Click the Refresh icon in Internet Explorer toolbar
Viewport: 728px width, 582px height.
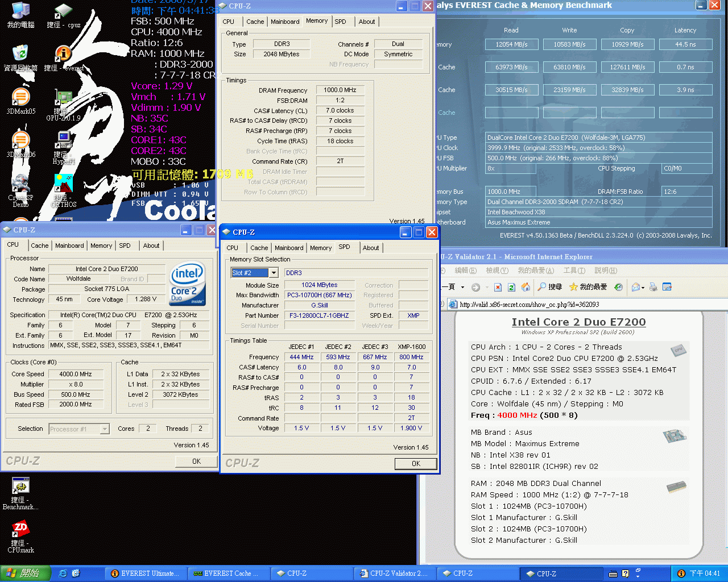[x=511, y=287]
